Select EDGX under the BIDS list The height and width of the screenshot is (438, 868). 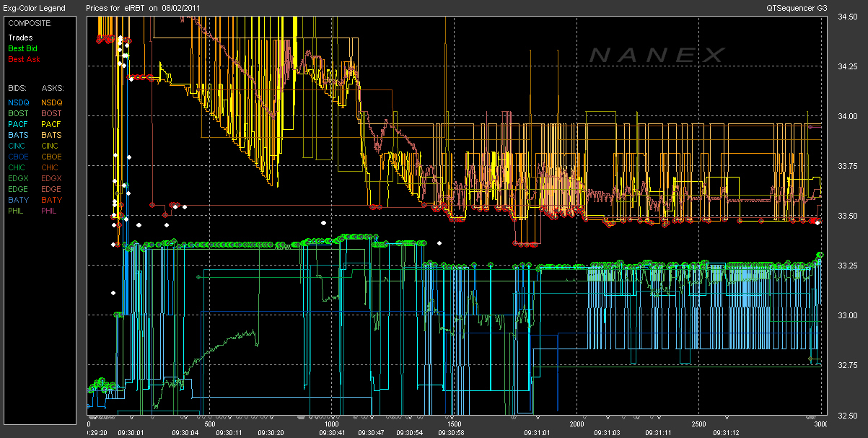tap(19, 178)
